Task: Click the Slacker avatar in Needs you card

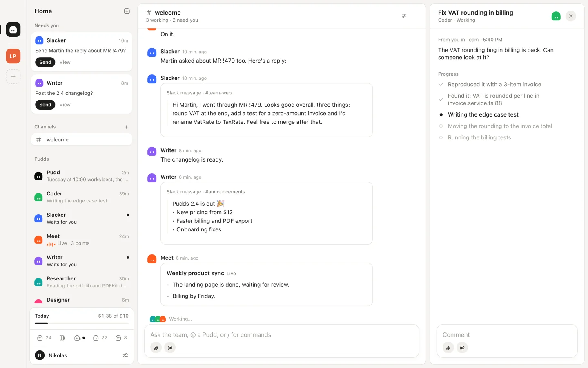Action: click(39, 40)
